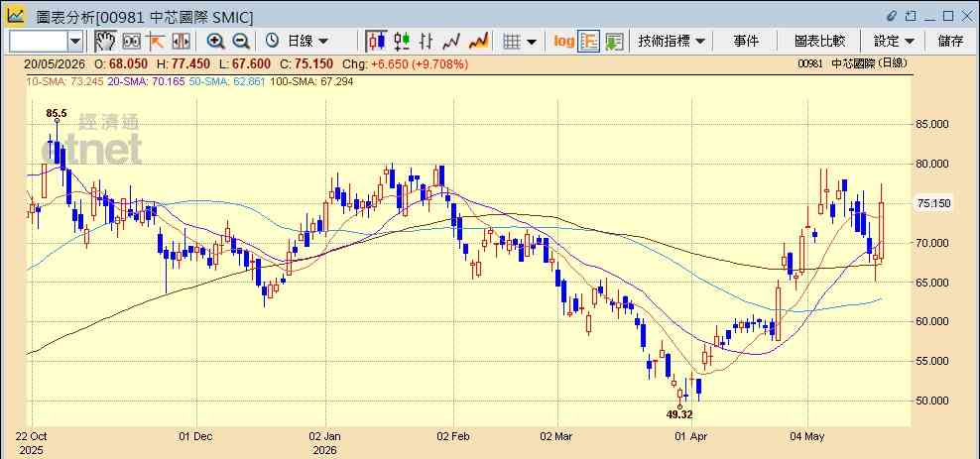This screenshot has height=459, width=980.
Task: Click the 85.5 high price marker
Action: (57, 113)
